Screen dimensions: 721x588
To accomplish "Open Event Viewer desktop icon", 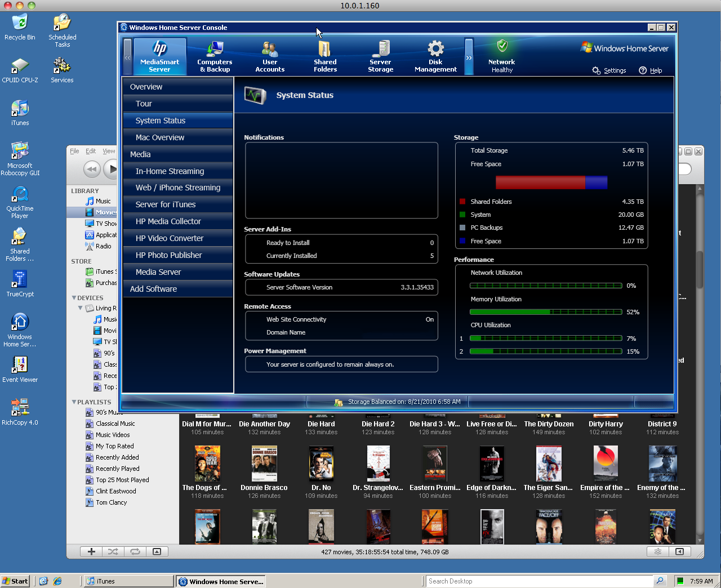I will coord(20,369).
